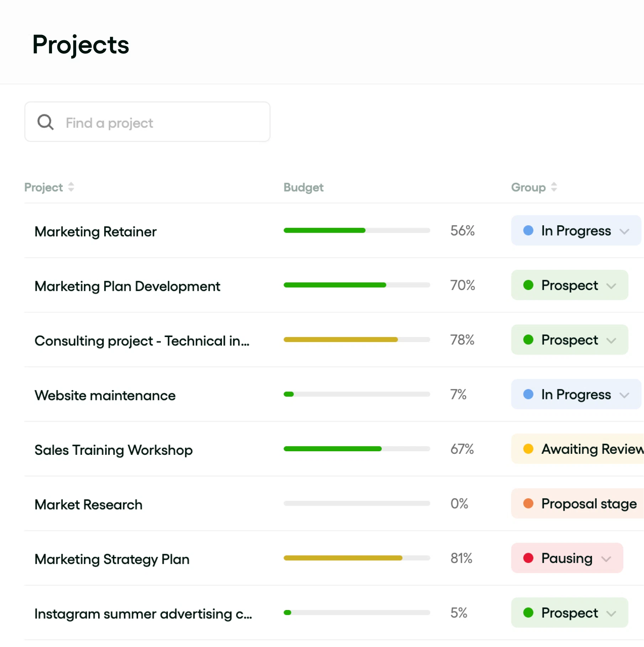Open Marketing Strategy Plan project
Image resolution: width=644 pixels, height=647 pixels.
[x=112, y=559]
